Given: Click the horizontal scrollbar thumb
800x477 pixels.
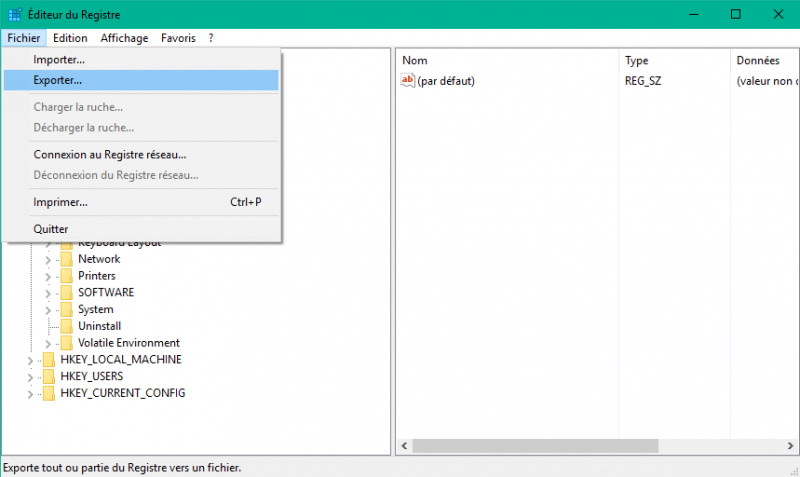Looking at the screenshot, I should click(x=535, y=446).
